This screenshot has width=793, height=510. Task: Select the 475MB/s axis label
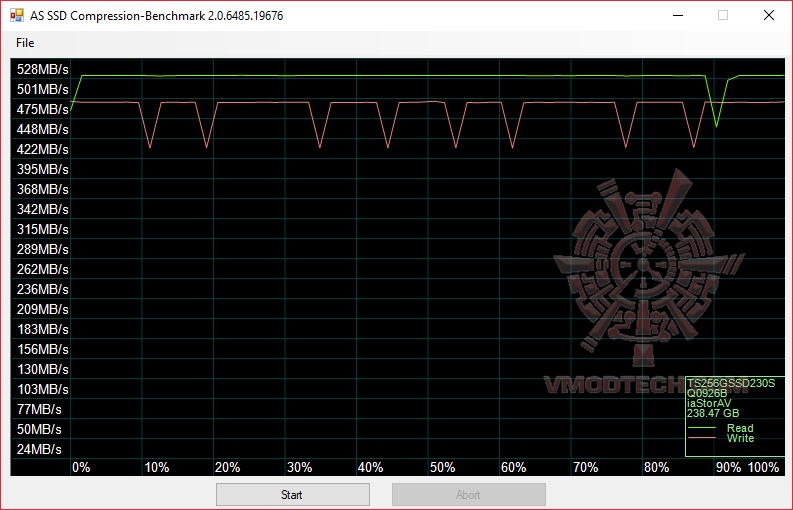pyautogui.click(x=42, y=109)
